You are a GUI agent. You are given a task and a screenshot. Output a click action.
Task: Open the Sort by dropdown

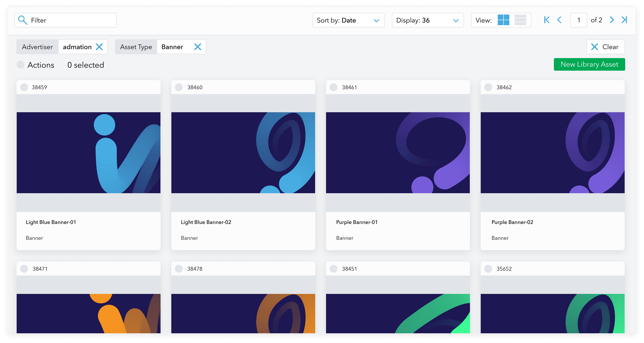tap(348, 20)
